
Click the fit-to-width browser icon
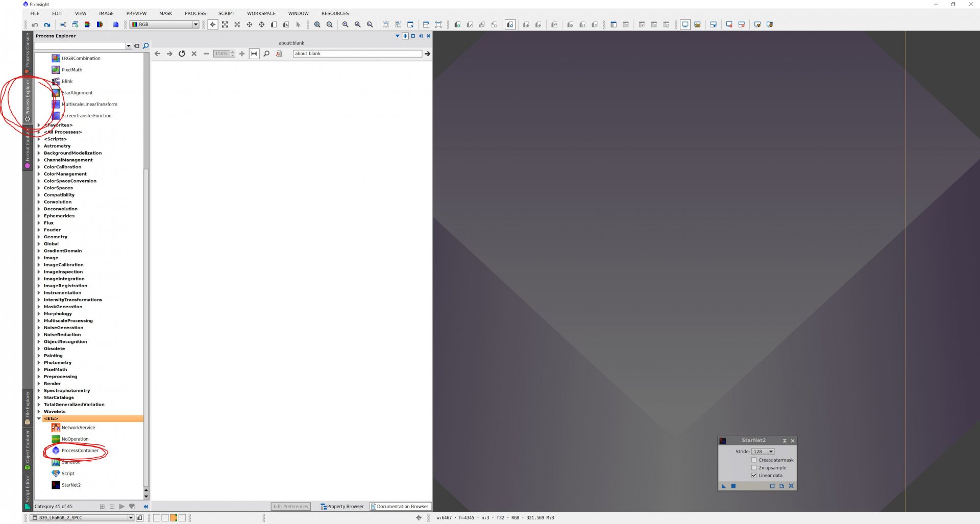(254, 54)
